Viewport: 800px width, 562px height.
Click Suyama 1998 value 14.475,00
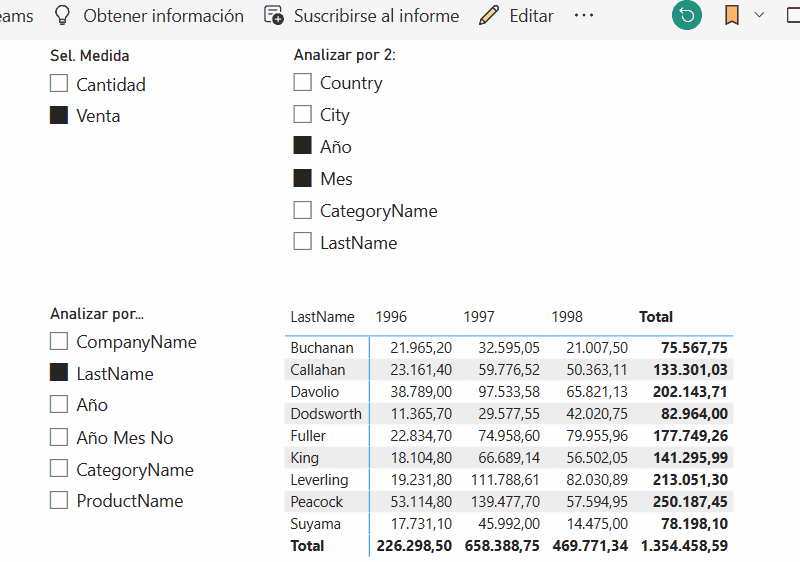597,524
